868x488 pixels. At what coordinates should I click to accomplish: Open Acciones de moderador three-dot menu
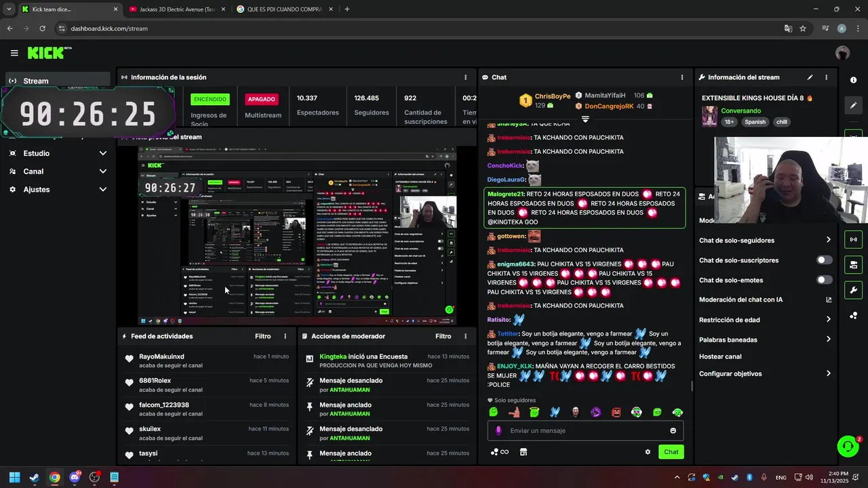(x=465, y=336)
